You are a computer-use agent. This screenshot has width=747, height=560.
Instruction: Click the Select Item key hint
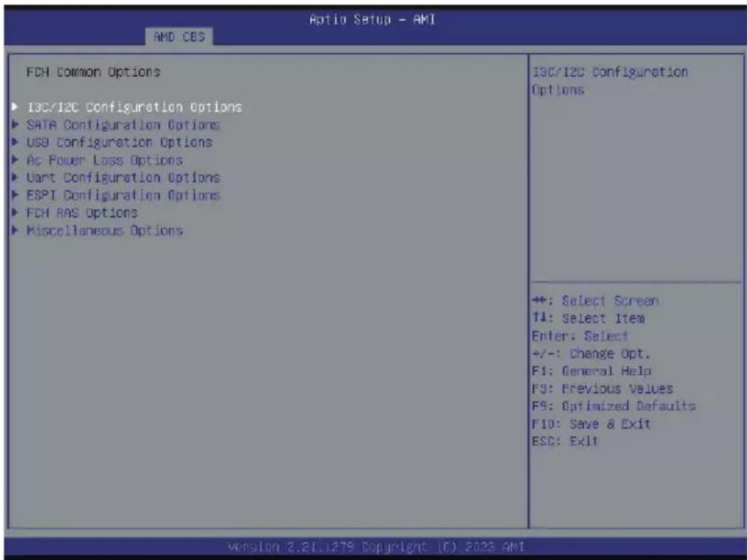tap(588, 319)
